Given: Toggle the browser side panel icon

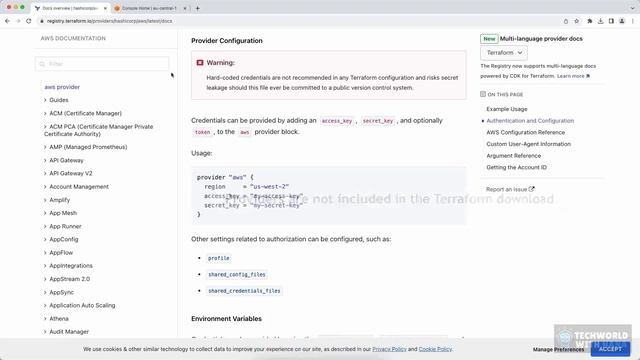Looking at the screenshot, I should 611,21.
